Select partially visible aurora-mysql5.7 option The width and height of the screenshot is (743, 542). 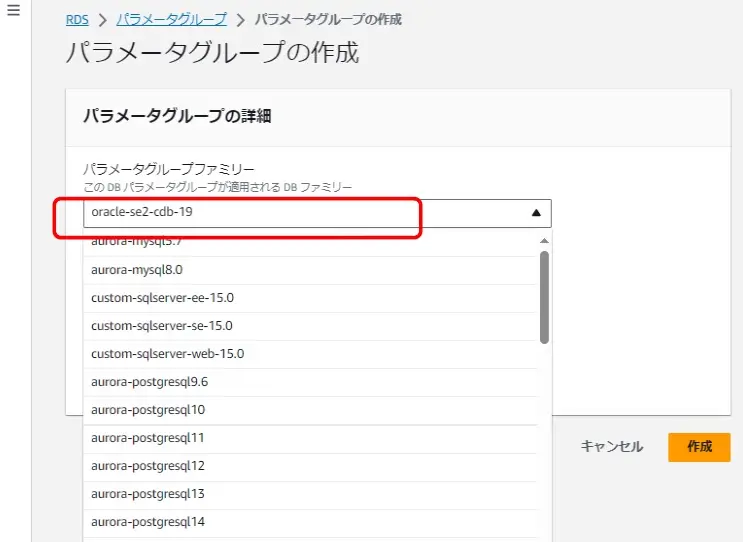136,243
